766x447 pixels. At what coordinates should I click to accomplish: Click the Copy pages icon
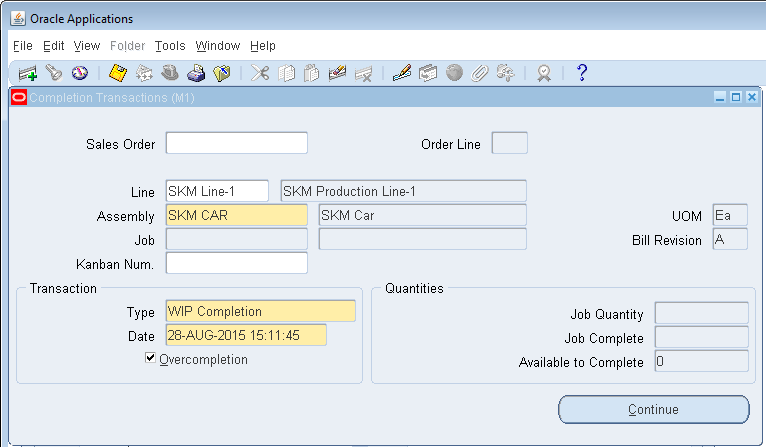(x=286, y=73)
